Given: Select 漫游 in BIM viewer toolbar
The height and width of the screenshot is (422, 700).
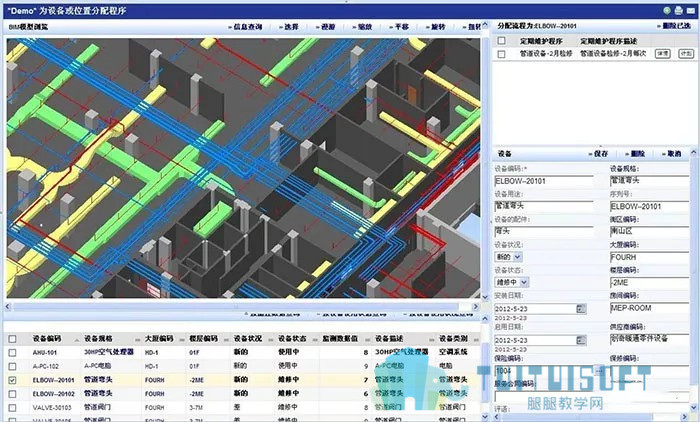Looking at the screenshot, I should (326, 27).
